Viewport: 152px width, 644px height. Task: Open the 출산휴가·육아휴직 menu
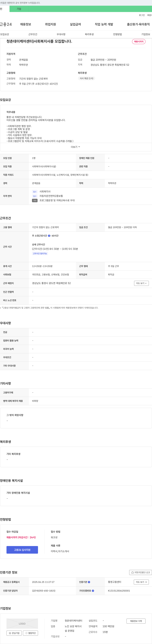[138, 24]
